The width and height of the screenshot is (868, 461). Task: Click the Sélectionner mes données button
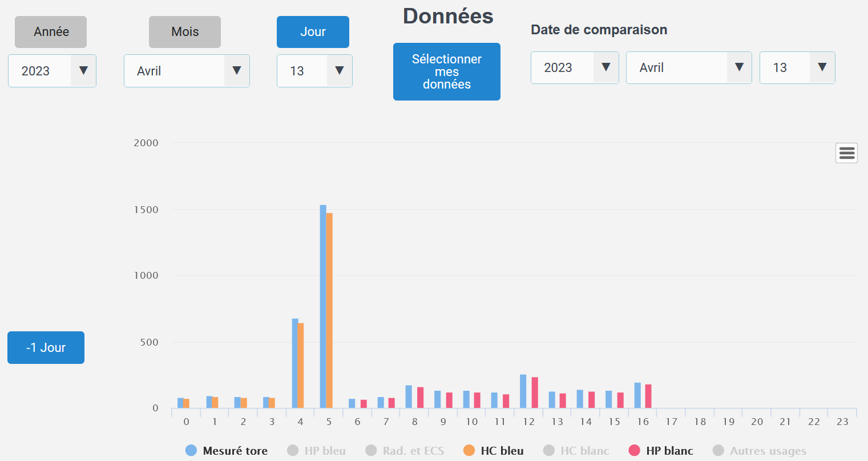point(447,72)
